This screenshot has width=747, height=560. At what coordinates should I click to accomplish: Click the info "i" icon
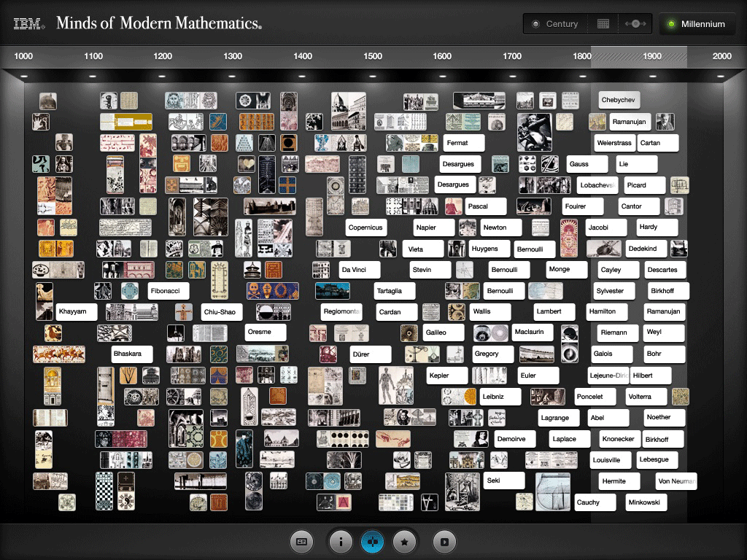click(338, 542)
